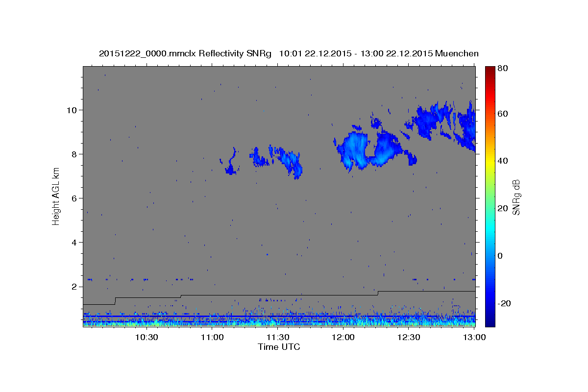
Task: Click the colorbar value 60
Action: (504, 114)
